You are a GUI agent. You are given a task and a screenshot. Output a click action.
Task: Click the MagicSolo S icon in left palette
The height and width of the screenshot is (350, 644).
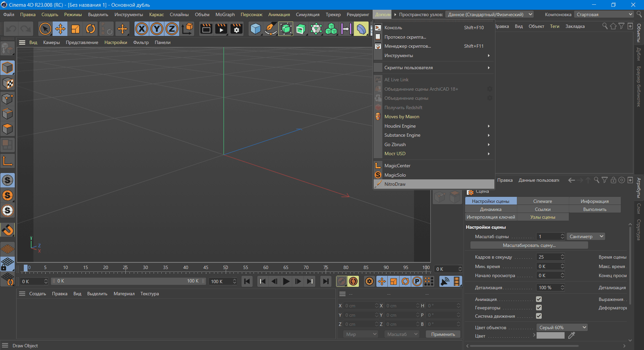tap(8, 195)
